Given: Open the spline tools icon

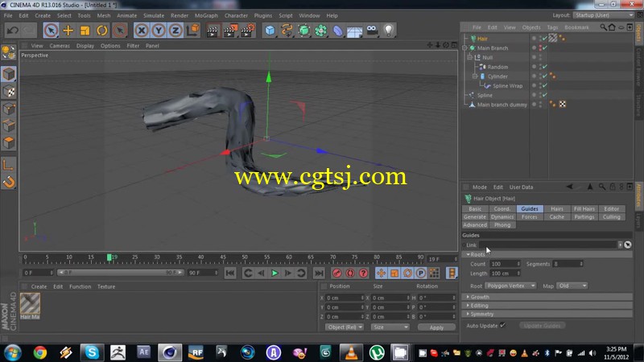Looking at the screenshot, I should [287, 31].
